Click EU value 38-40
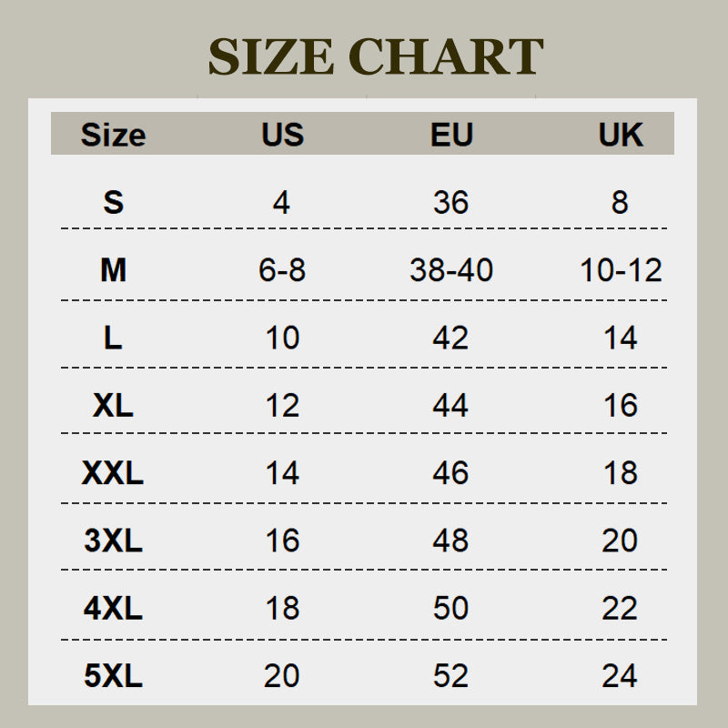 click(x=451, y=269)
